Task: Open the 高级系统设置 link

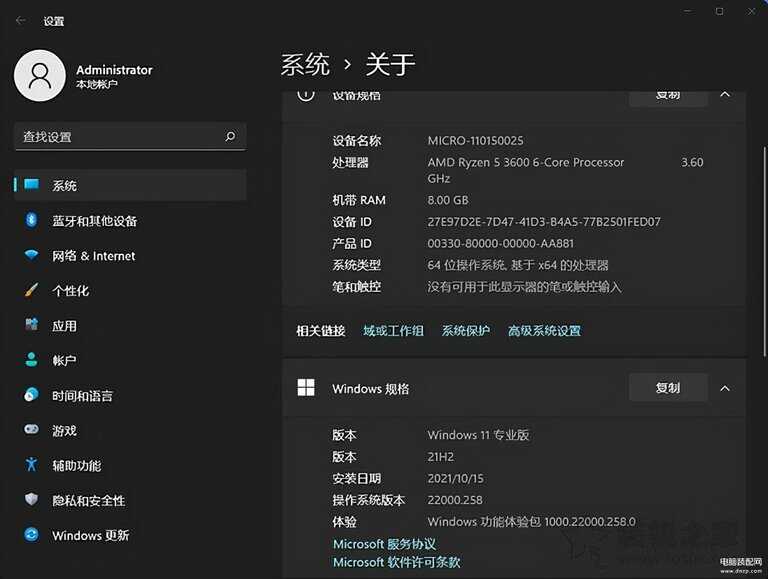Action: coord(544,331)
